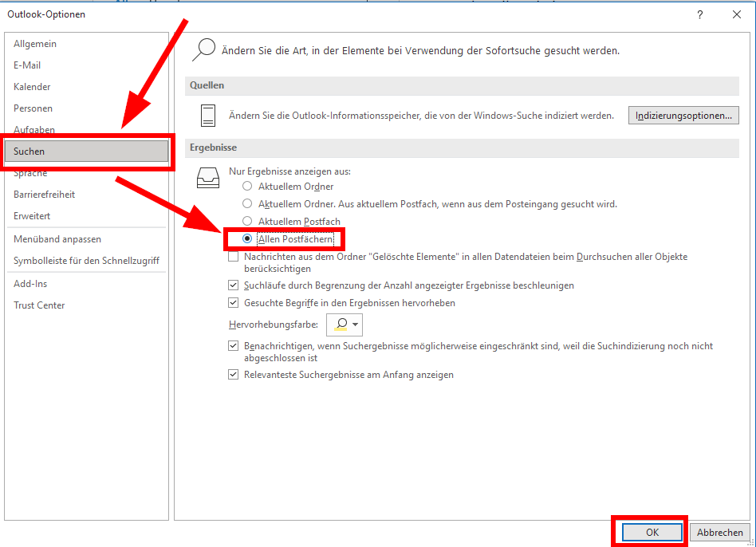This screenshot has height=547, width=756.
Task: Click the help question mark icon
Action: tap(699, 14)
